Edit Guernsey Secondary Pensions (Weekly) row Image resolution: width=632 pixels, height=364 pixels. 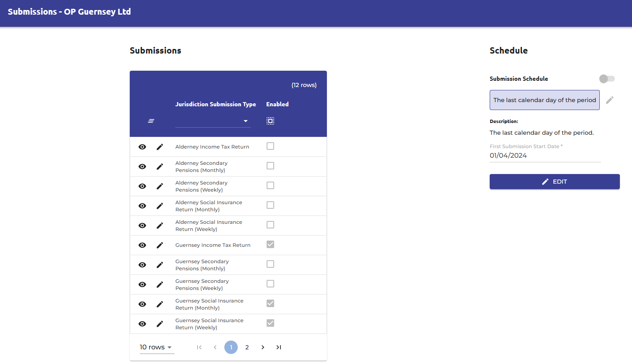click(160, 285)
